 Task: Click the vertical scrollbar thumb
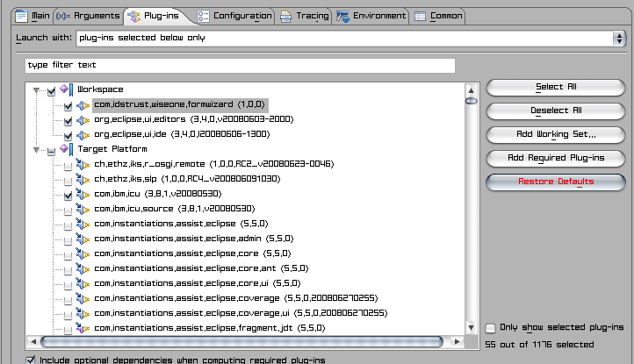(x=471, y=101)
